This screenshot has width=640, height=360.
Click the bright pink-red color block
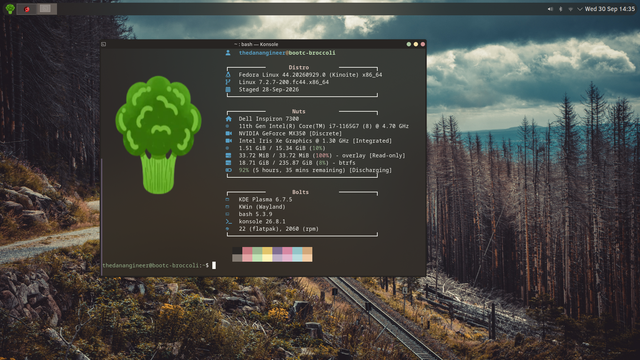coord(247,258)
